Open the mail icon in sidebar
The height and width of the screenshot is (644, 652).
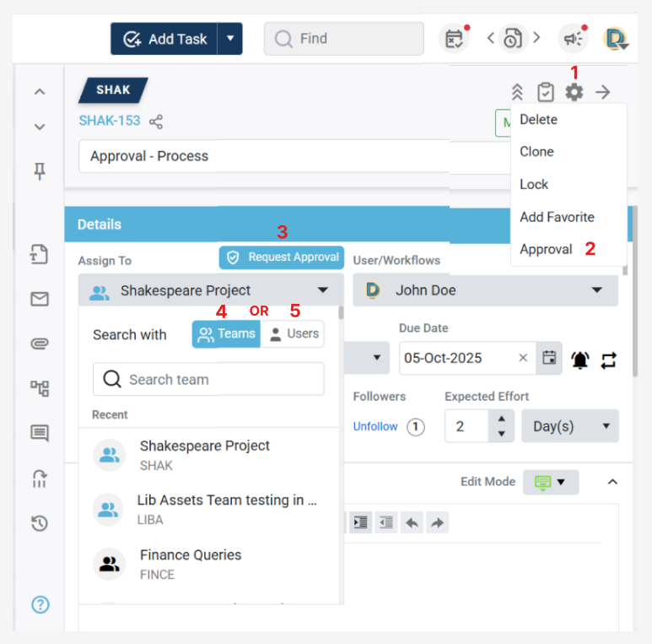[x=40, y=299]
